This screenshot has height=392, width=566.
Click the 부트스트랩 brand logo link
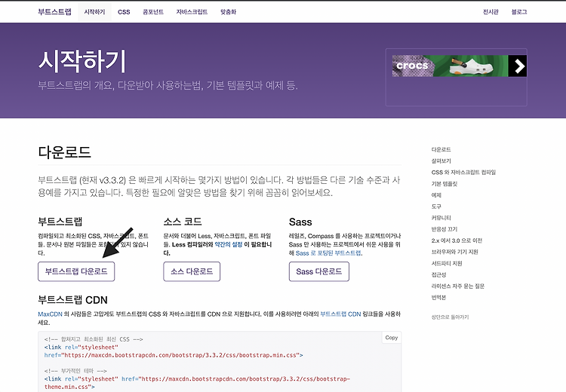click(54, 11)
